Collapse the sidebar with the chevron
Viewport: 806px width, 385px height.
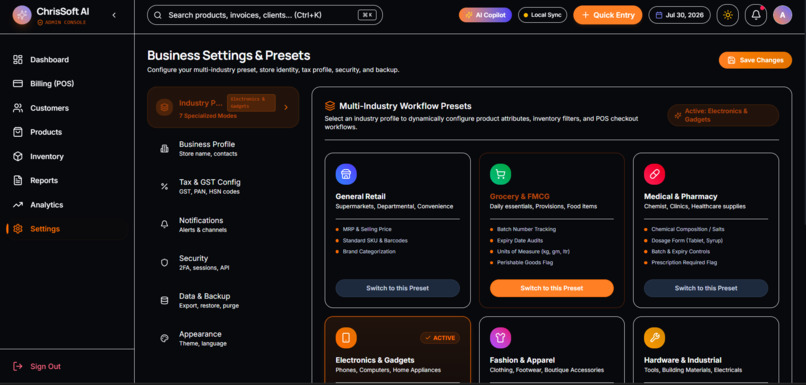pos(114,15)
